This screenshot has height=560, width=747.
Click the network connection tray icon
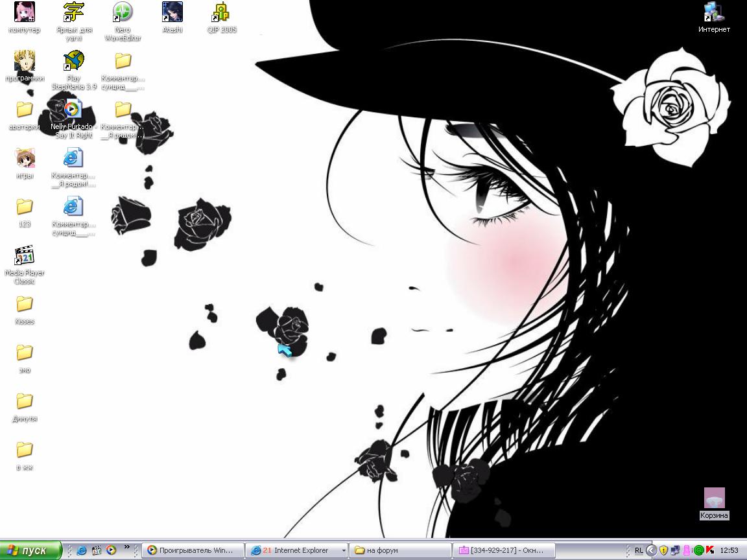(x=675, y=550)
